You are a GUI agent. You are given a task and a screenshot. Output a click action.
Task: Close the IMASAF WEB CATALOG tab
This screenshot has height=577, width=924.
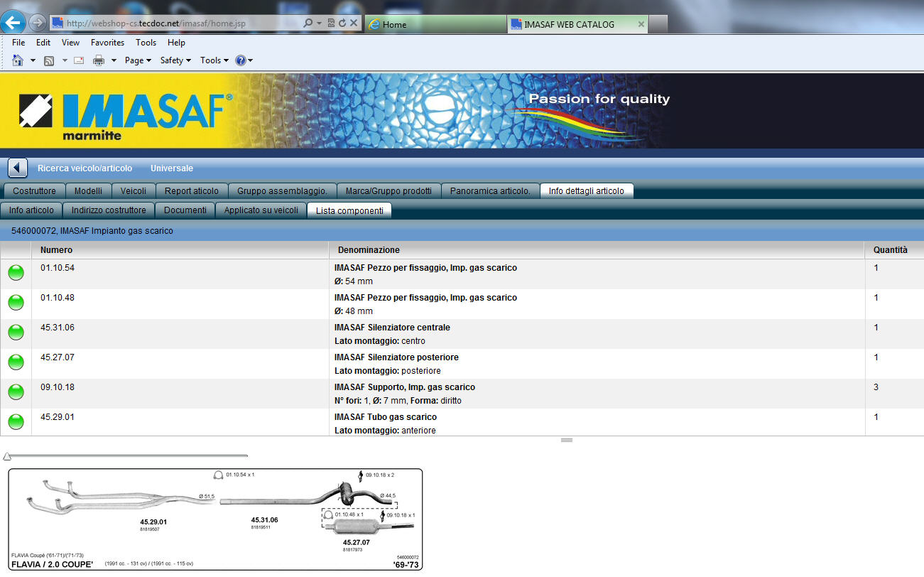[641, 24]
